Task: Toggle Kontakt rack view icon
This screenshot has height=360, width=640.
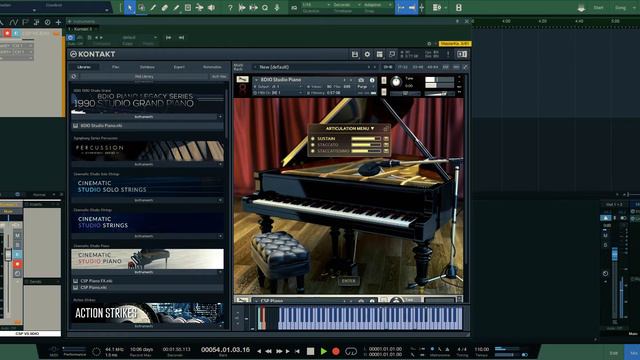Action: 380,54
